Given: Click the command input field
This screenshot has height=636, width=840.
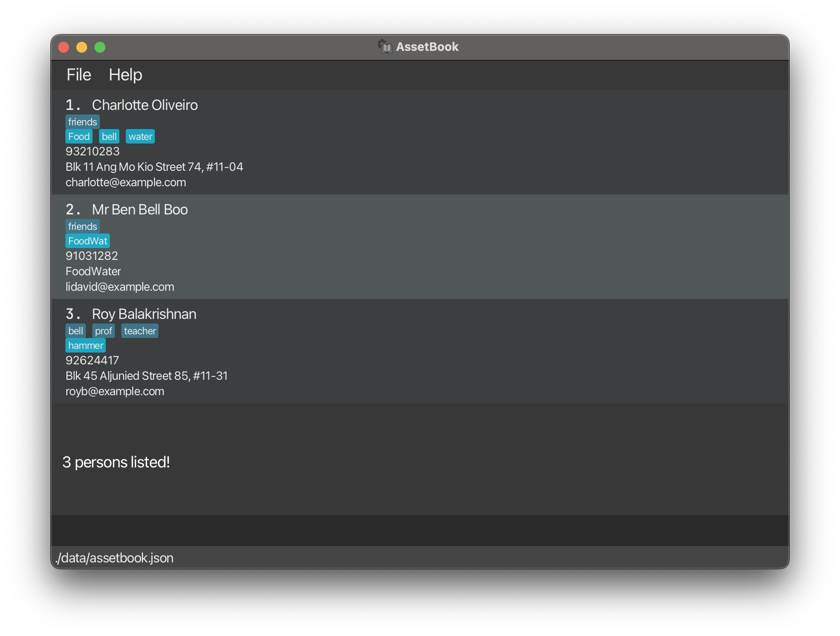Looking at the screenshot, I should tap(420, 530).
